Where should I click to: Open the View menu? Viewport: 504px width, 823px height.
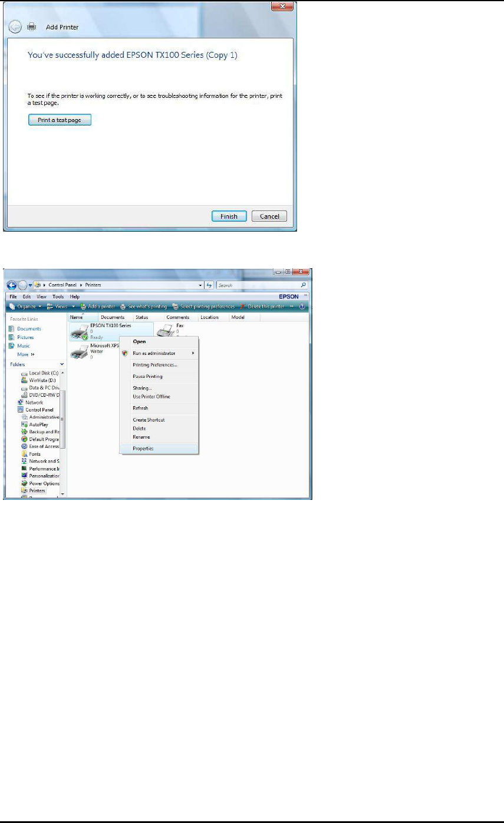tap(42, 297)
